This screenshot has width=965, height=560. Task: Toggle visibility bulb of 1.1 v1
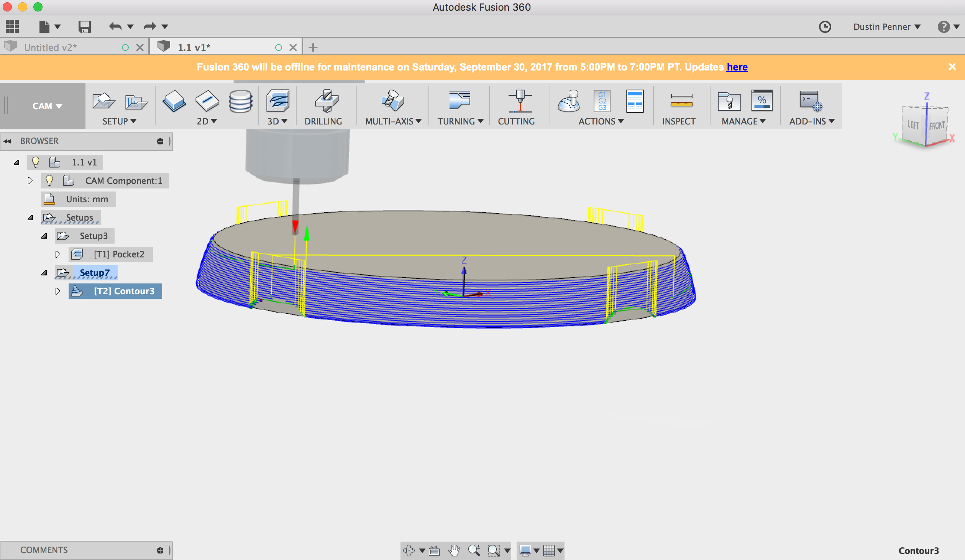click(x=36, y=162)
